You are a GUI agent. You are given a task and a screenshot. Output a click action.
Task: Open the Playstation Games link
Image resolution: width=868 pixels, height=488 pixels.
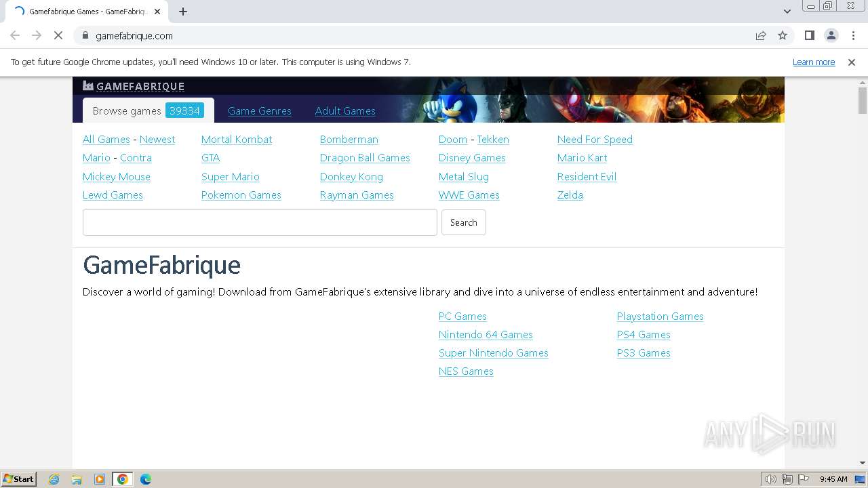[x=660, y=317]
